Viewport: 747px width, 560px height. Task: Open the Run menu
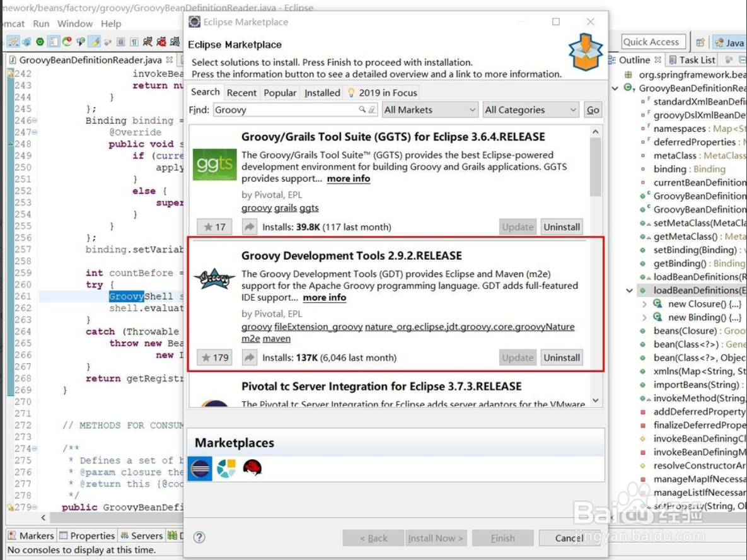[41, 23]
